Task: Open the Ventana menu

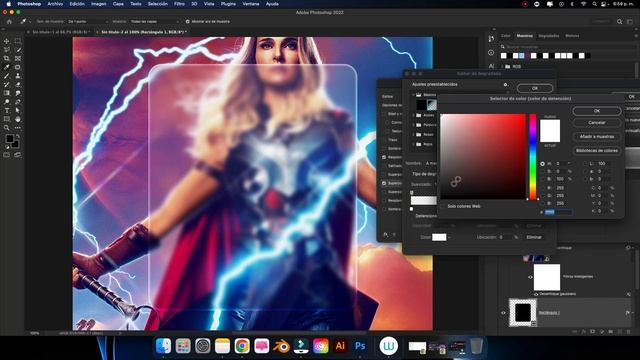Action: click(251, 4)
